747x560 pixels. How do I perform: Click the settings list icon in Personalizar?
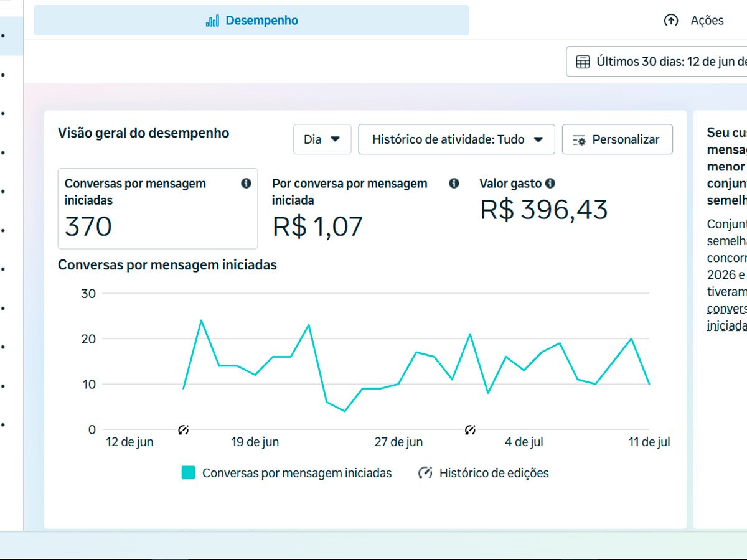[x=579, y=140]
